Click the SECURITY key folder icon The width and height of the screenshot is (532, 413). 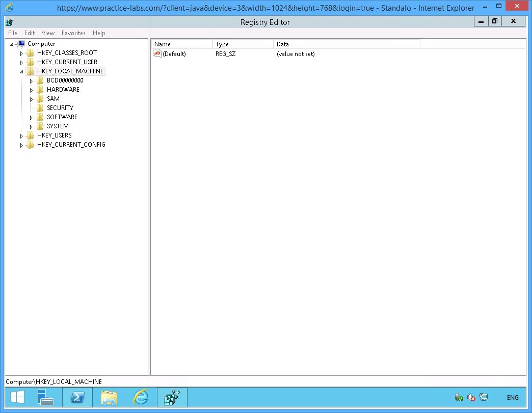(40, 107)
